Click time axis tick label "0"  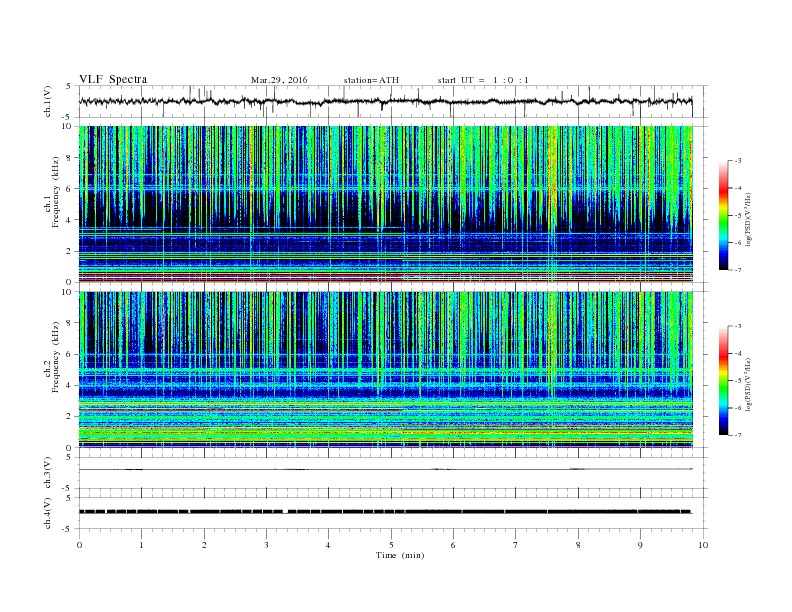pyautogui.click(x=79, y=545)
